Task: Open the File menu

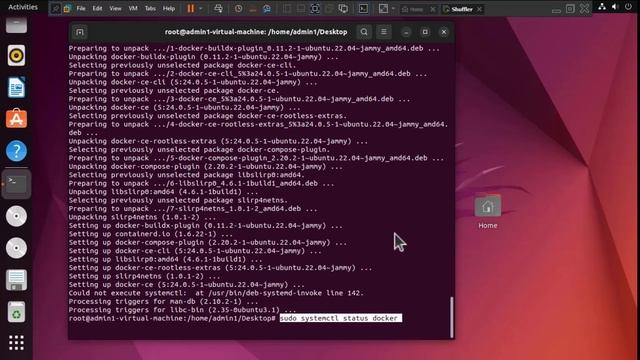Action: click(81, 8)
